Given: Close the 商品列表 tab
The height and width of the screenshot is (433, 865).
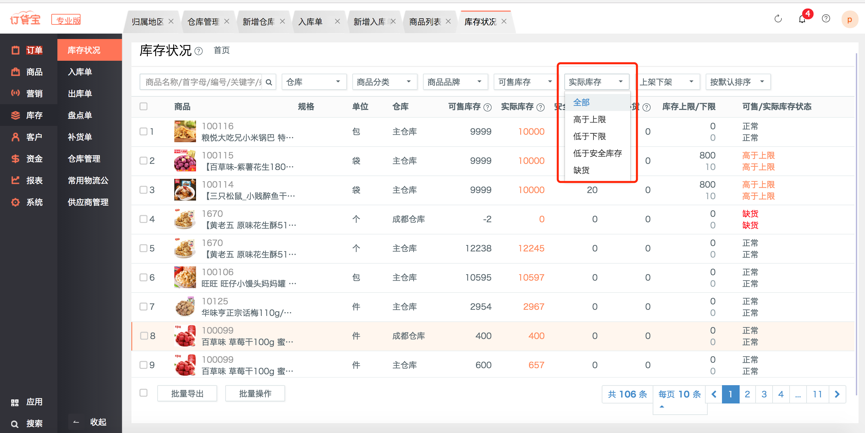Looking at the screenshot, I should pyautogui.click(x=448, y=22).
